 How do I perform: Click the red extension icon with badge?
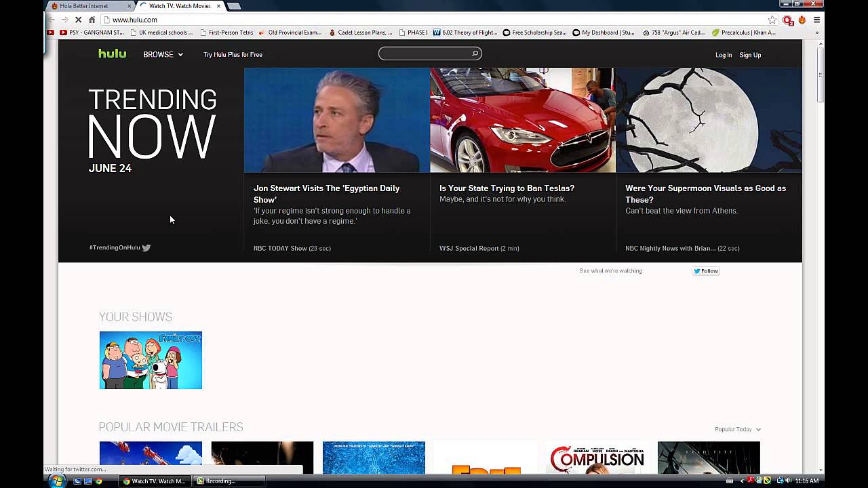(x=788, y=20)
